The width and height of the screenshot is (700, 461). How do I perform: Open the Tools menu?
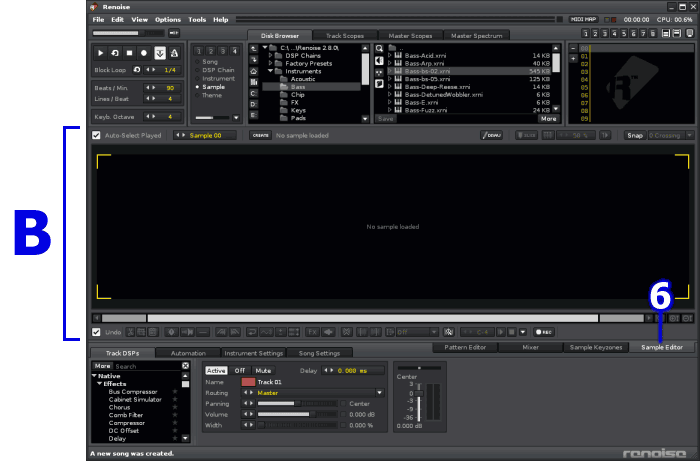pos(197,20)
